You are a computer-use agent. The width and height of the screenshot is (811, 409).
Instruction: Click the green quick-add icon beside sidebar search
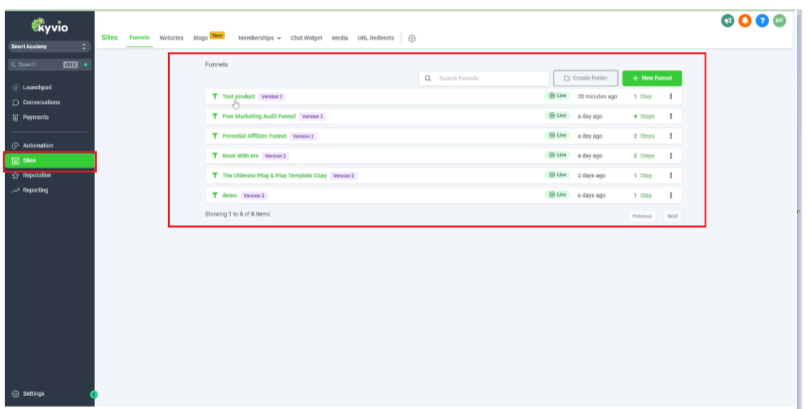pos(86,65)
